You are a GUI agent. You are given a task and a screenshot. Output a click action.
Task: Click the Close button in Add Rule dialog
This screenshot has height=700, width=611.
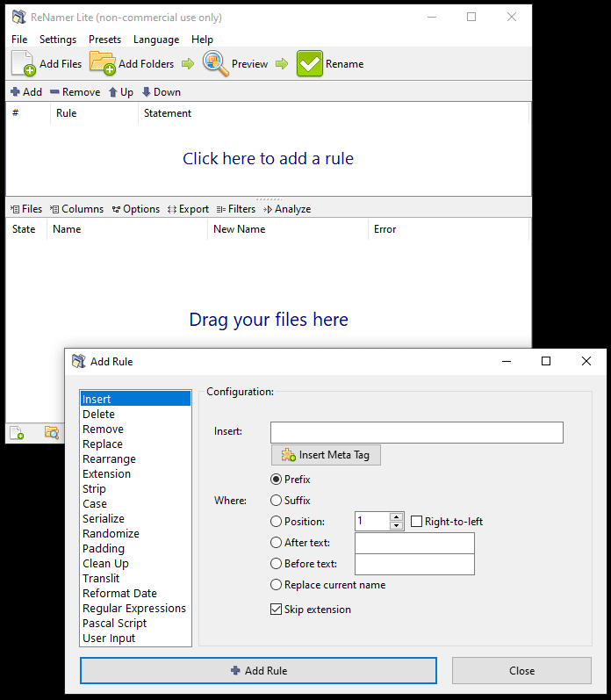point(521,670)
